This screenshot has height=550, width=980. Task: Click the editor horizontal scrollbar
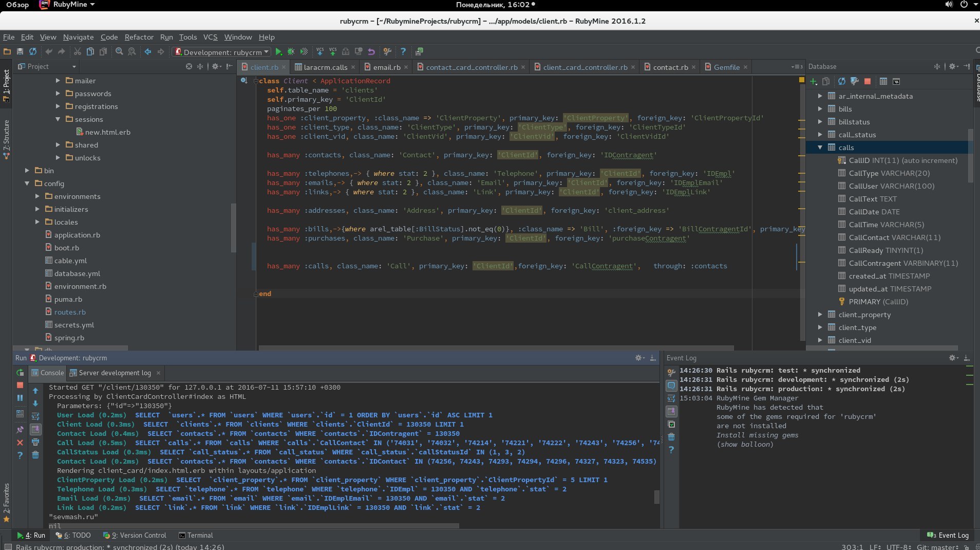[496, 348]
